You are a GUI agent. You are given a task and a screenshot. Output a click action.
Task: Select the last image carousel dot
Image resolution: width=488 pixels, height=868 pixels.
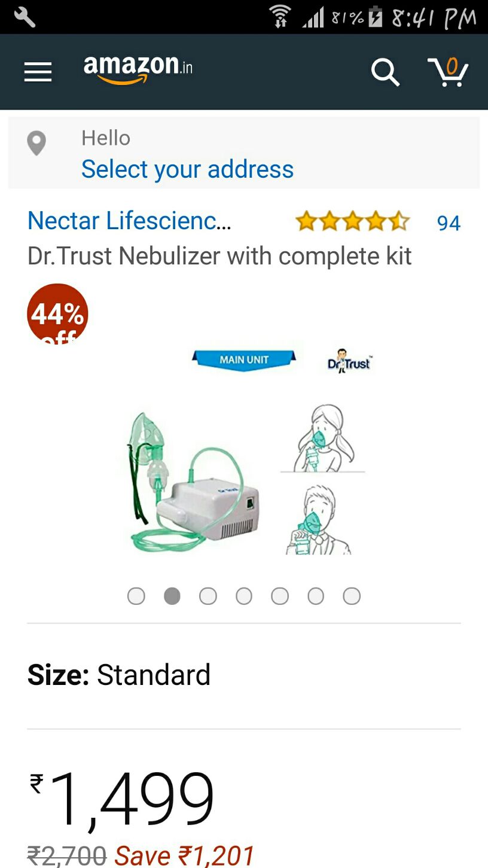pyautogui.click(x=352, y=596)
